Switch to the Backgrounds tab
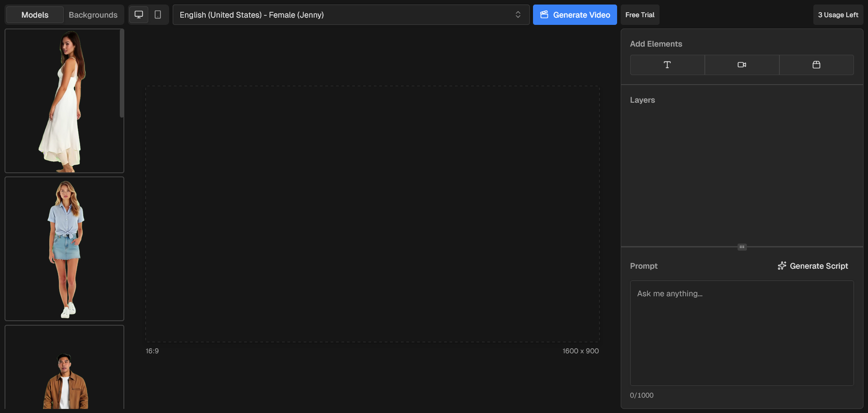This screenshot has height=413, width=868. (x=93, y=14)
